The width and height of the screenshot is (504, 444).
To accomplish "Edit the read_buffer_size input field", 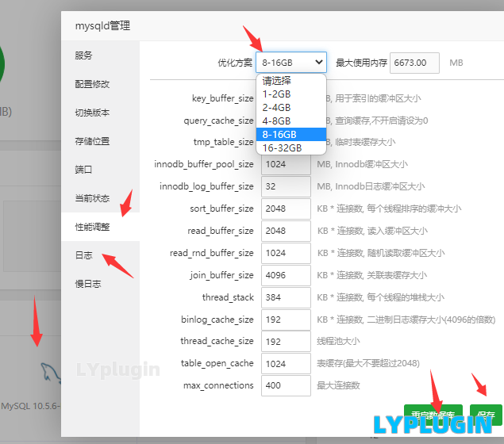I will tap(286, 231).
